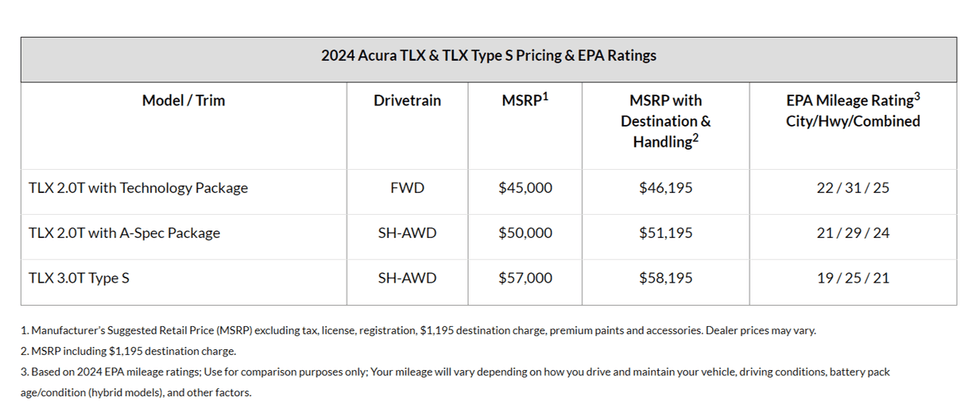980x412 pixels.
Task: Click footnote 3 about 2024 EPA mileage ratings
Action: pos(450,371)
